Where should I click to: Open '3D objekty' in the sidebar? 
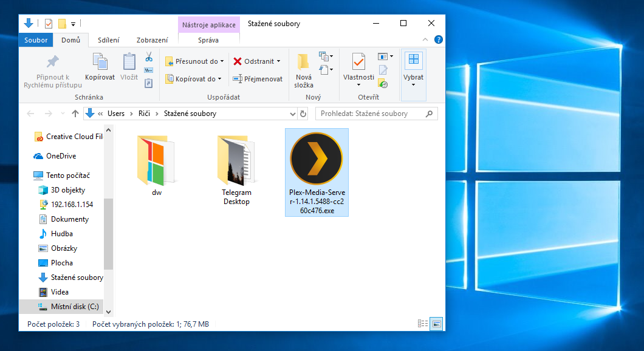click(x=61, y=190)
